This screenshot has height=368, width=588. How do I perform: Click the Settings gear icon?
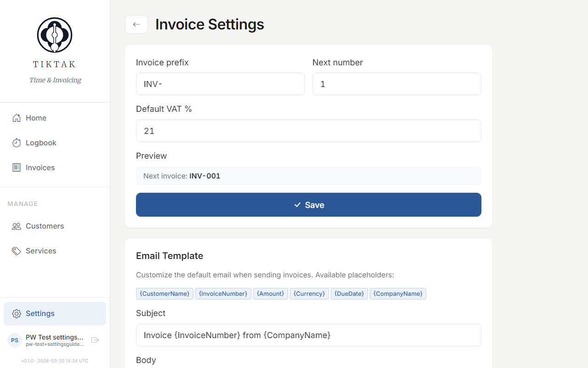click(x=16, y=313)
